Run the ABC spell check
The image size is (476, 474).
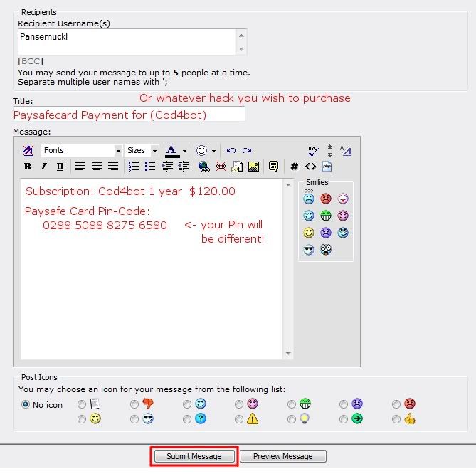313,151
